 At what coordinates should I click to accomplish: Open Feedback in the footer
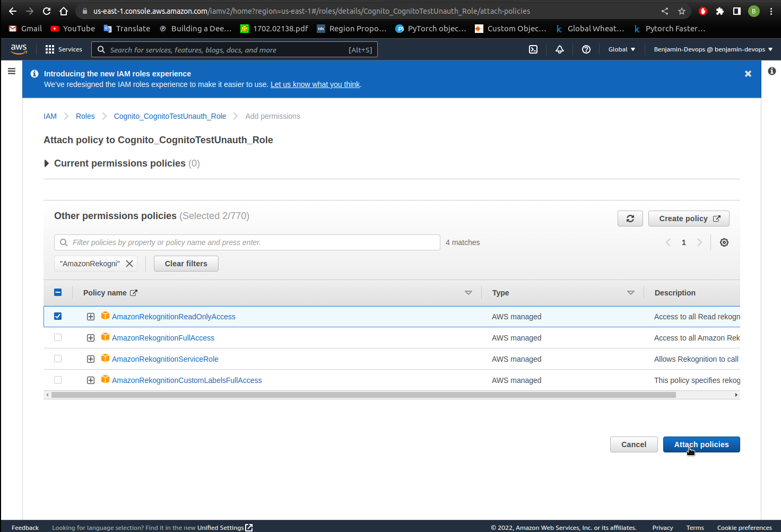click(x=25, y=528)
